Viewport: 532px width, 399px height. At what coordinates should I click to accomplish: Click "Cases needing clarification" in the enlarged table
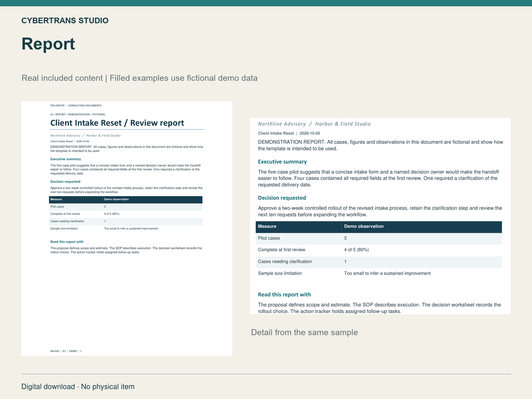(x=285, y=262)
